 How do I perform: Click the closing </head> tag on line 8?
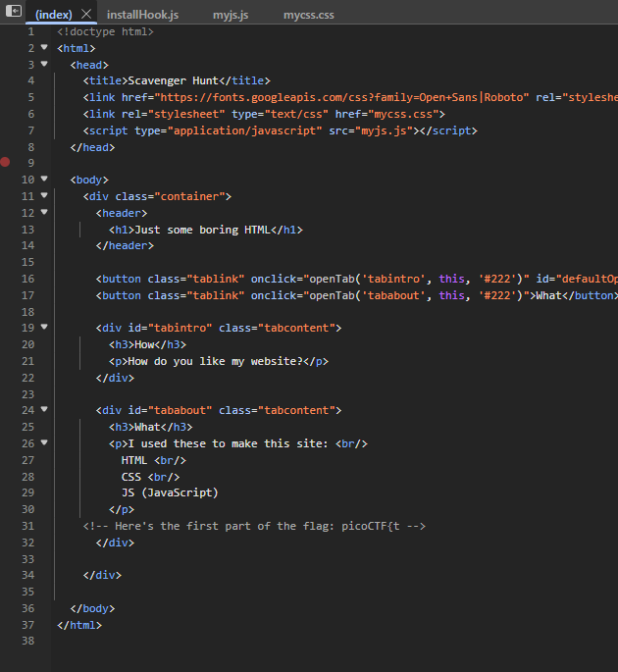92,147
